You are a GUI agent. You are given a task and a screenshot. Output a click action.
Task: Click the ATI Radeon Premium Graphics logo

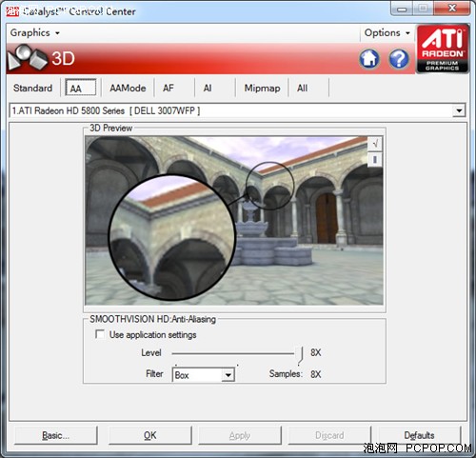[x=443, y=49]
